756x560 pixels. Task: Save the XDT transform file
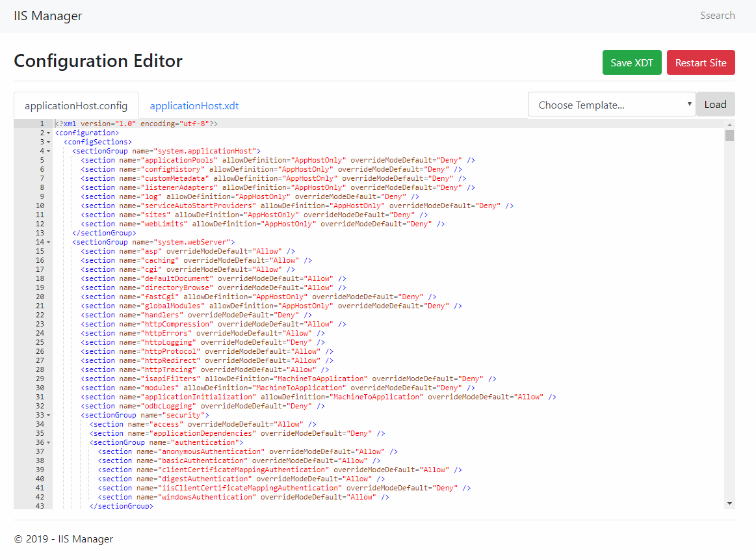tap(632, 62)
